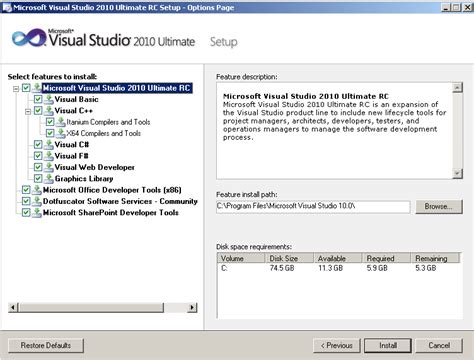
Task: Uncheck the Graphics Library checkbox
Action: (38, 179)
